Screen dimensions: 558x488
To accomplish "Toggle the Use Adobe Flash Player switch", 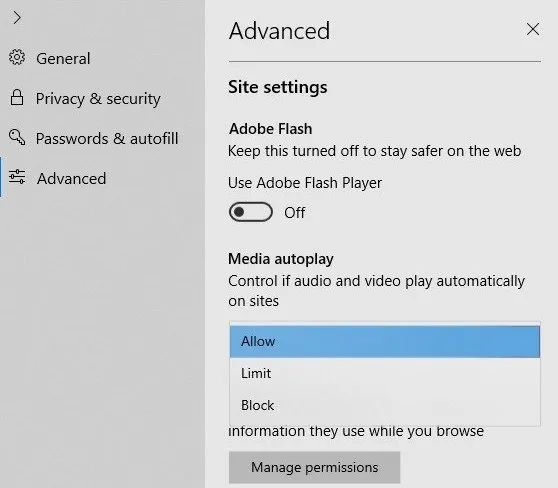I will pyautogui.click(x=251, y=212).
